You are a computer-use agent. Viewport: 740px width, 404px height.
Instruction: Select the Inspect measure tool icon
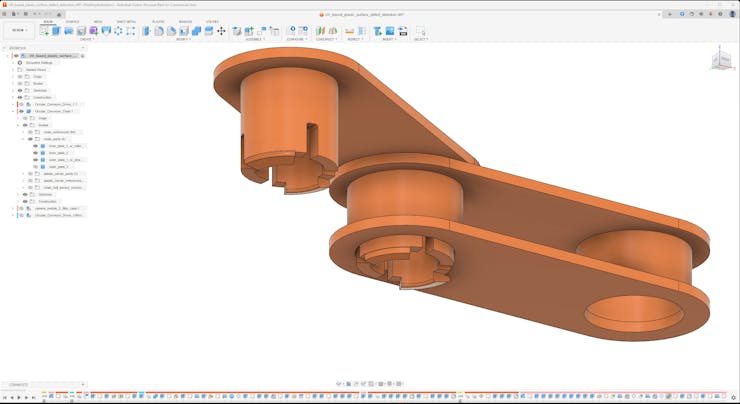click(x=350, y=31)
